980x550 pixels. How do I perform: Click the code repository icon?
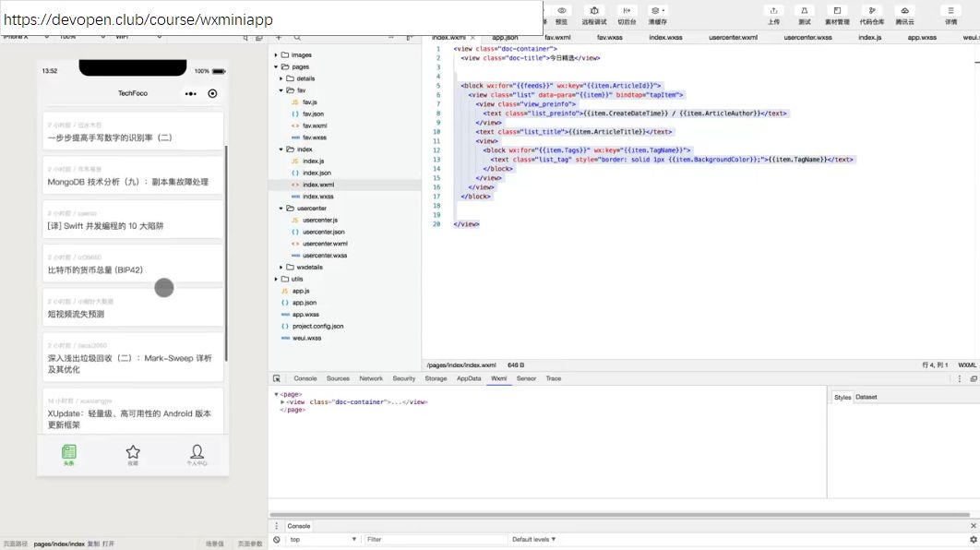click(x=871, y=11)
